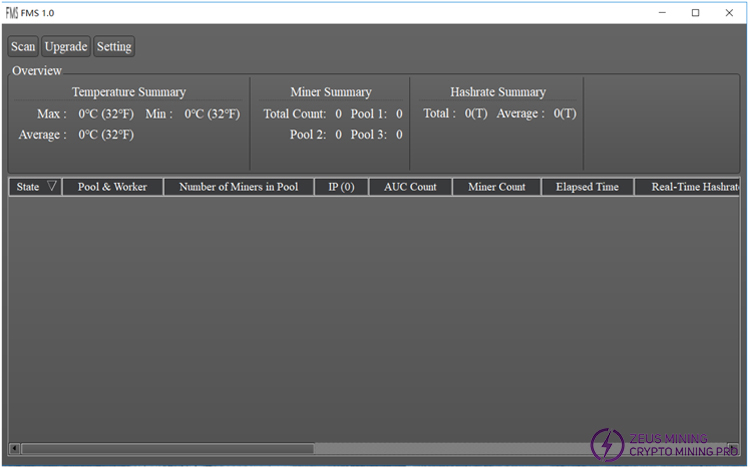750x467 pixels.
Task: Click the FMS app icon in title bar
Action: coord(12,12)
